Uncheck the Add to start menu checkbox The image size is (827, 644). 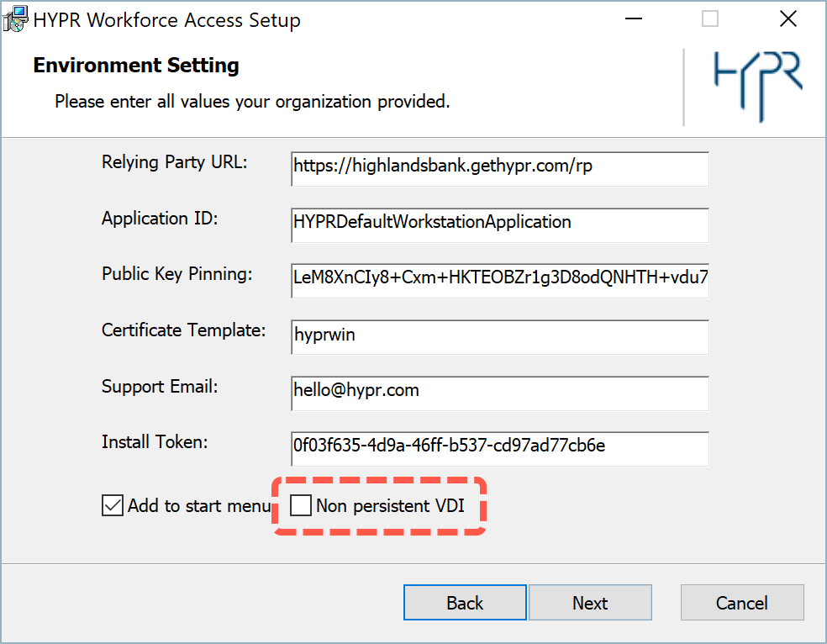pos(113,505)
